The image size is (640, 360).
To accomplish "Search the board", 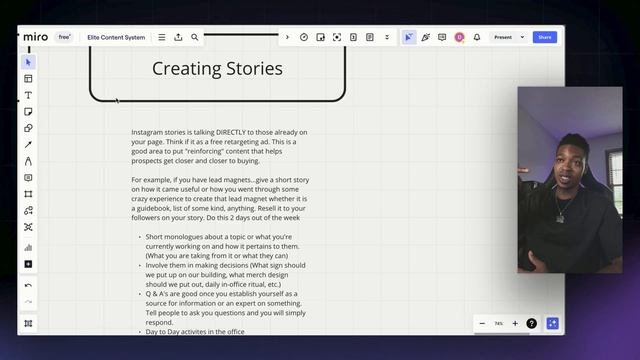I will 195,37.
